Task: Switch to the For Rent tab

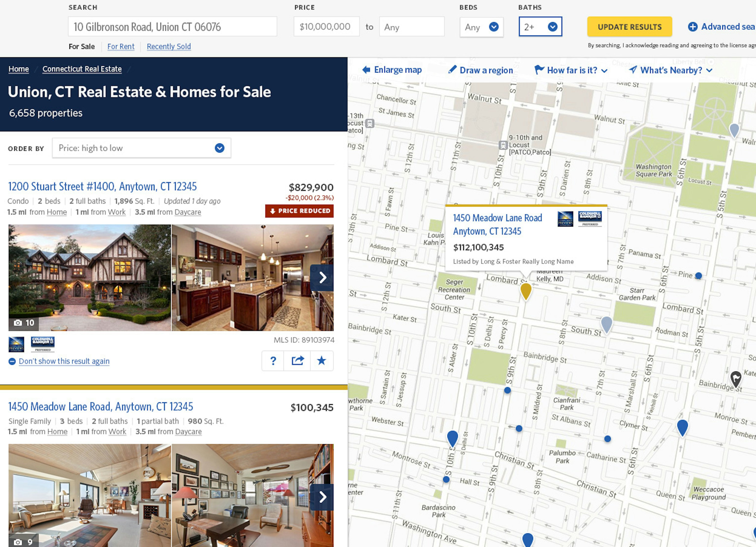Action: [x=121, y=46]
